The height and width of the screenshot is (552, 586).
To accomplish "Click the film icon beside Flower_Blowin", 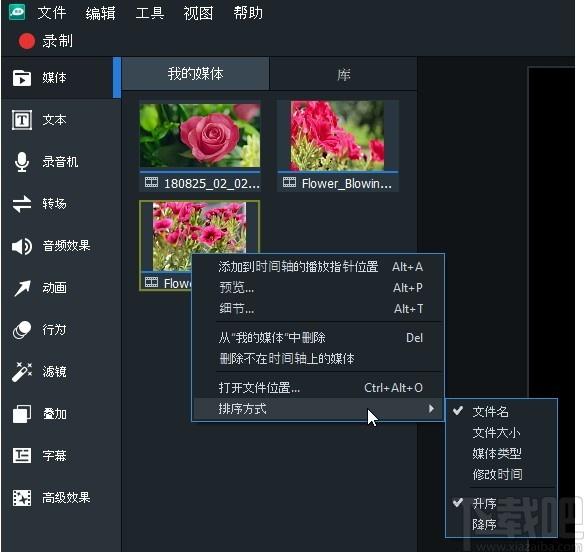I will pos(289,182).
